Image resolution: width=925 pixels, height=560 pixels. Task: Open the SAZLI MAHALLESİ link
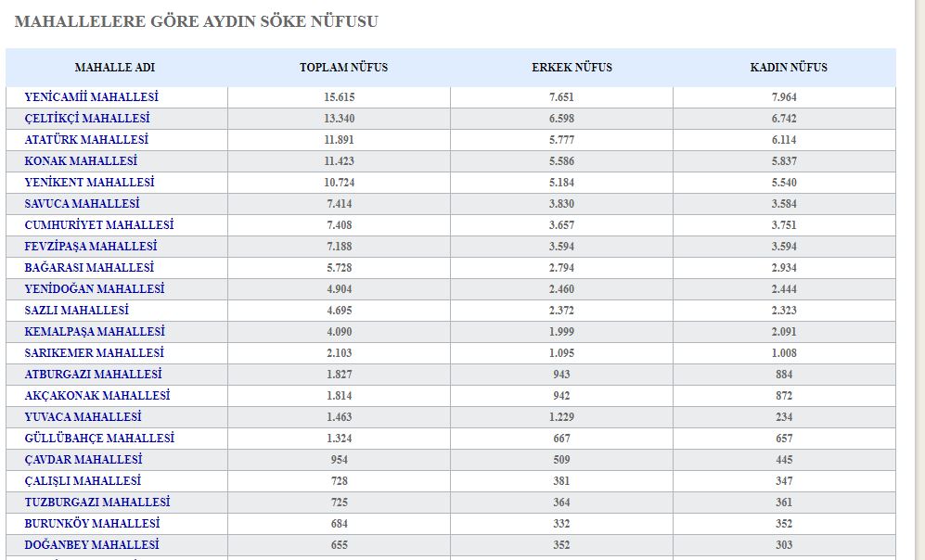coord(77,310)
